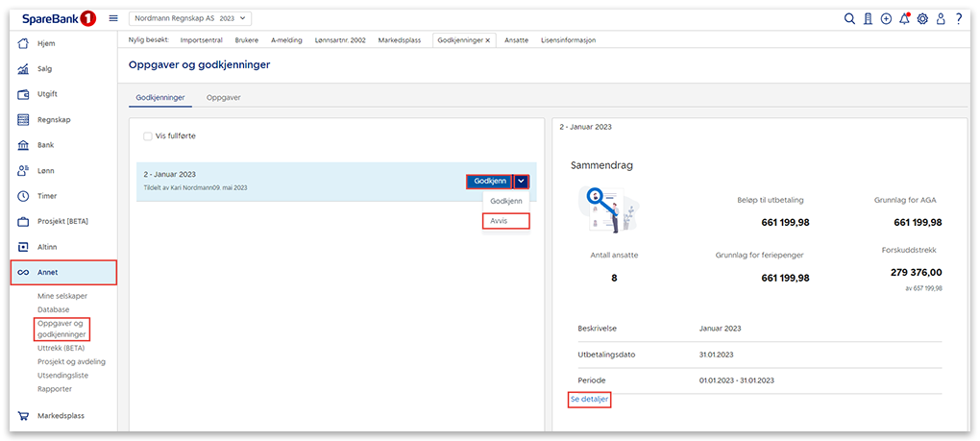Screen dimensions: 980x441
Task: Toggle the hamburger menu icon
Action: 113,18
